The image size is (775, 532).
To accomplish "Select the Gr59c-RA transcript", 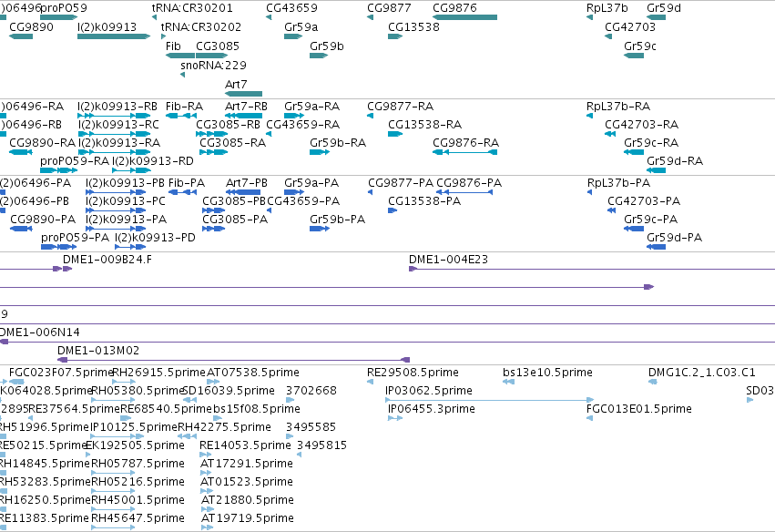I will pos(634,152).
